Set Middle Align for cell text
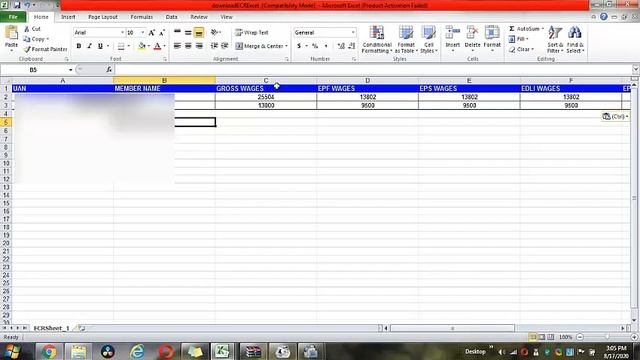Image resolution: width=640 pixels, height=360 pixels. [x=188, y=32]
